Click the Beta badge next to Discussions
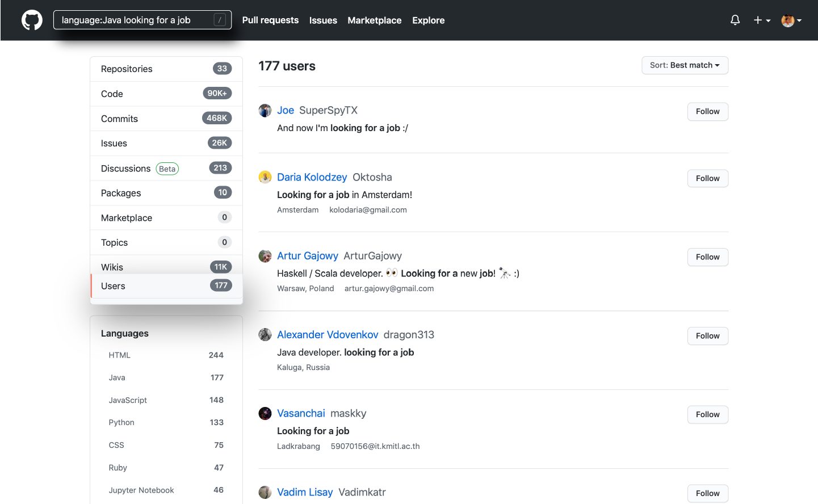The image size is (818, 504). (x=167, y=168)
